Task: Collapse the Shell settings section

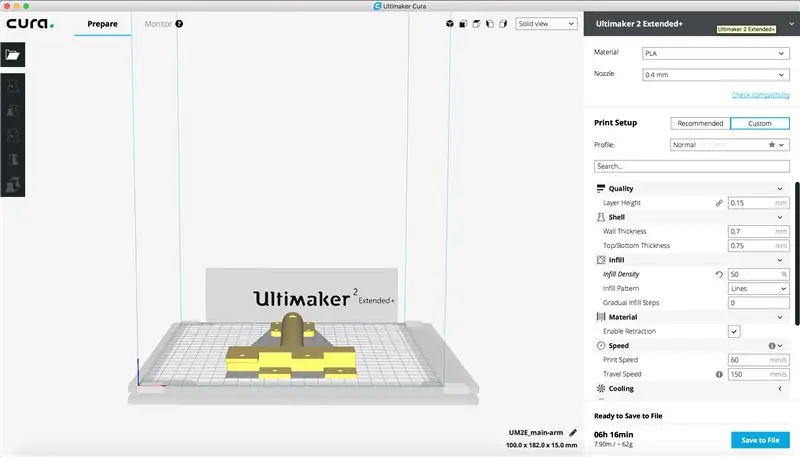Action: [x=780, y=217]
